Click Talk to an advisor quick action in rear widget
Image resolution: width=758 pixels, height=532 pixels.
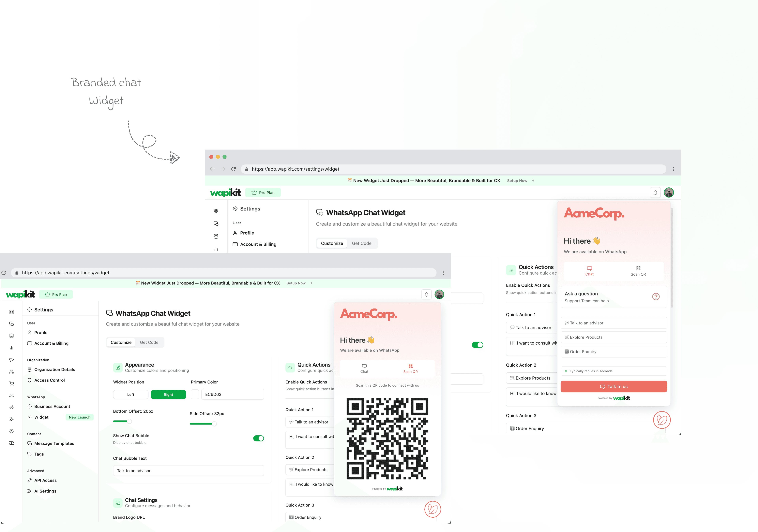coord(614,323)
